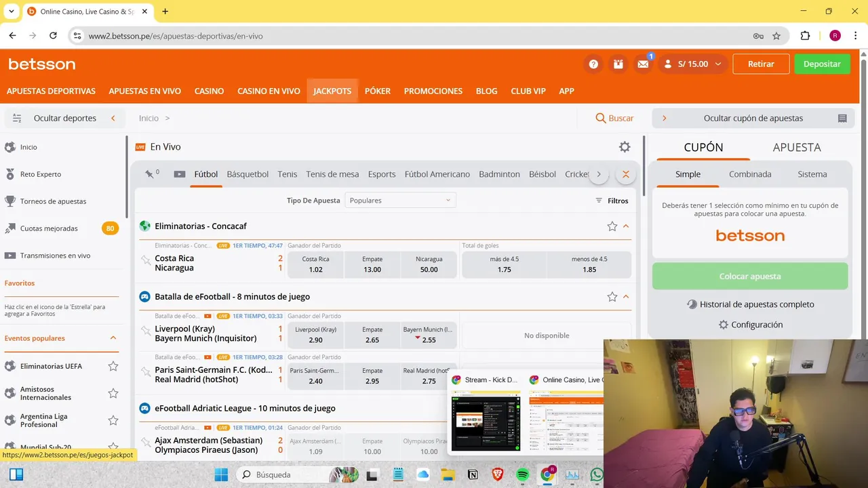Bet on Costa Rica at 1.02
868x488 pixels.
click(x=315, y=264)
